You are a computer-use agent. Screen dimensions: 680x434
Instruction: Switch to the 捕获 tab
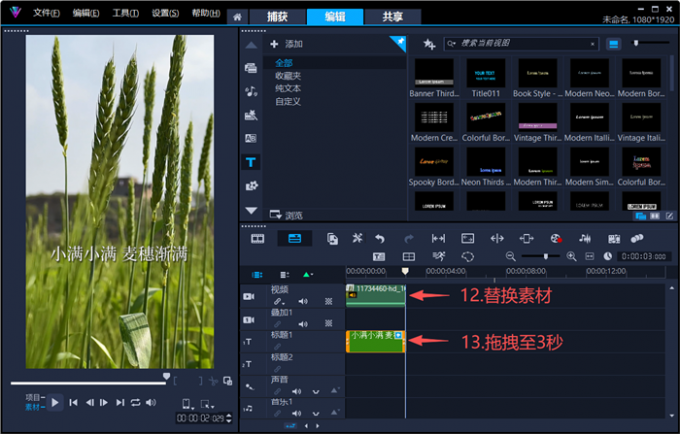tap(277, 17)
